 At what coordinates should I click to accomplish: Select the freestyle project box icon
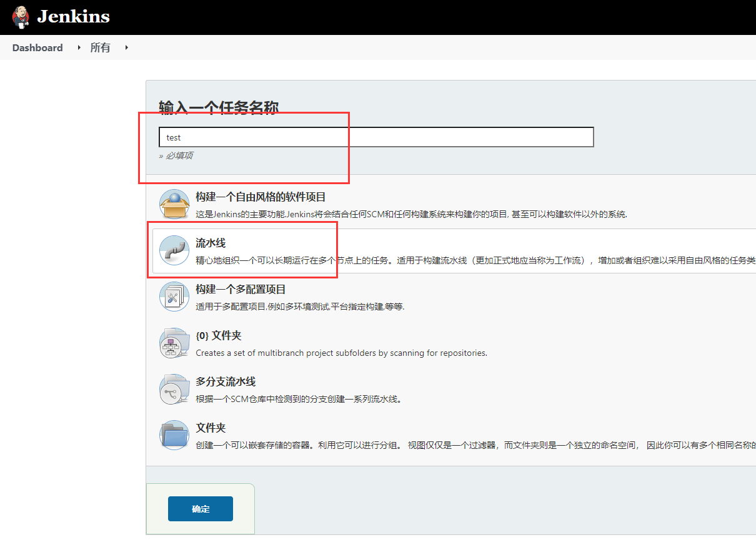[174, 205]
